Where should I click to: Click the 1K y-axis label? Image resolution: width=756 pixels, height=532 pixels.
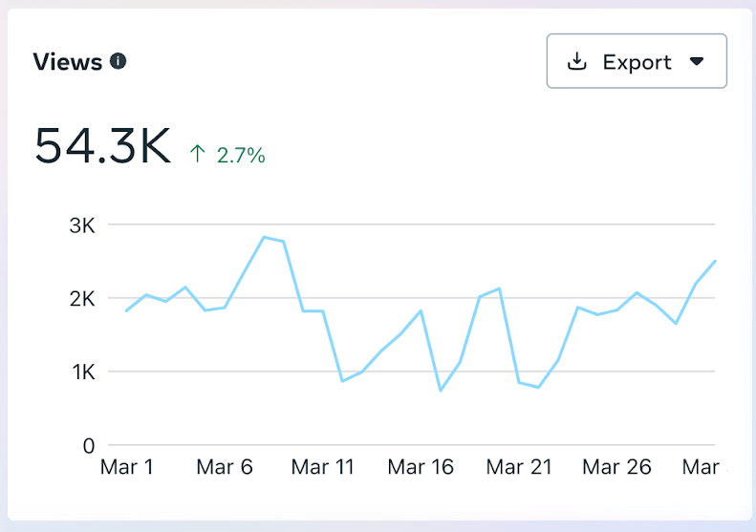pos(82,372)
